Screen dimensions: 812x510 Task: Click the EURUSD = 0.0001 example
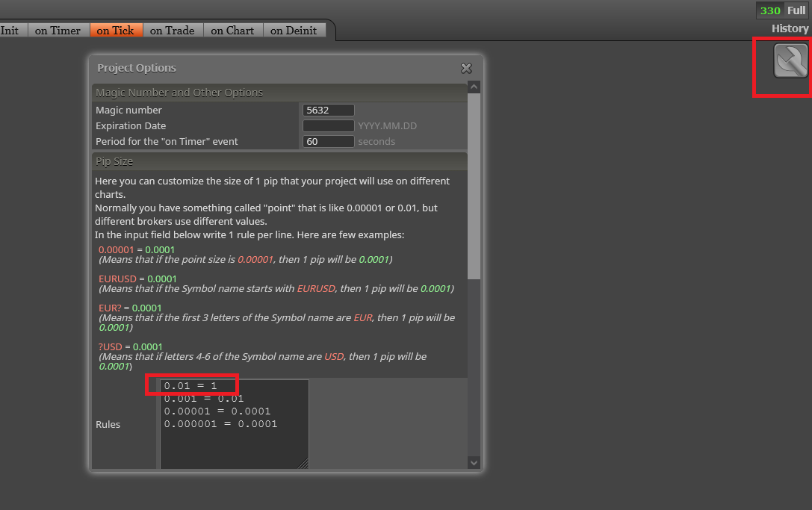pos(137,279)
